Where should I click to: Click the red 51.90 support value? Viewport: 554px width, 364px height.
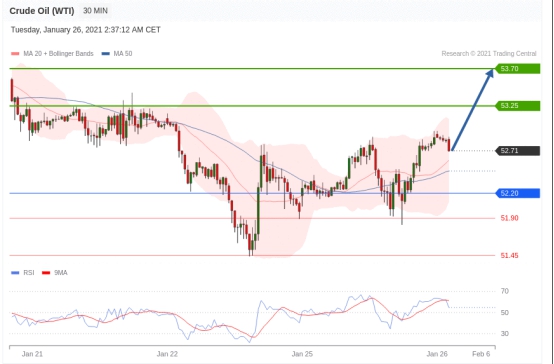coord(509,218)
